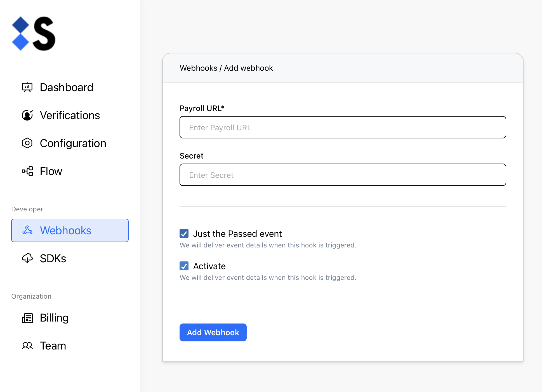The image size is (542, 392).
Task: Click the blue diamond S logo
Action: [34, 34]
